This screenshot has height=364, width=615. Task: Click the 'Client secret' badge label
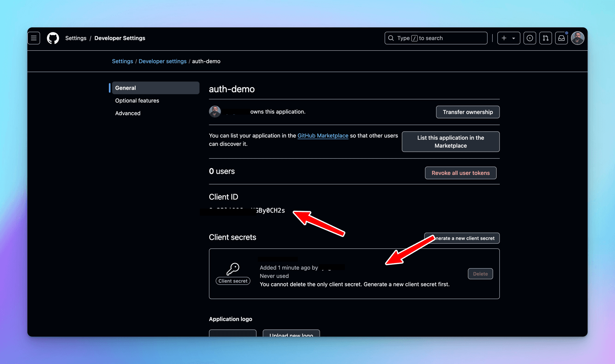[x=233, y=281]
